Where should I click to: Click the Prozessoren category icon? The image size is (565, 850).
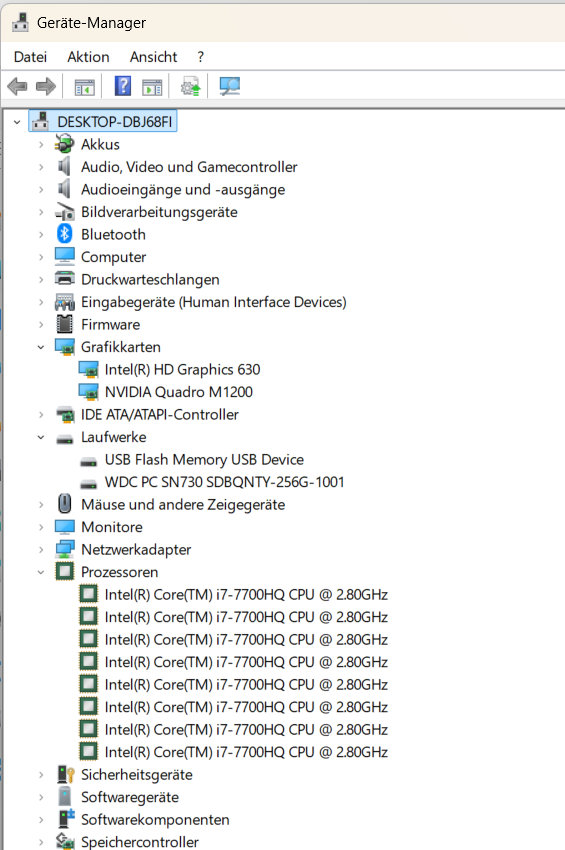[65, 571]
